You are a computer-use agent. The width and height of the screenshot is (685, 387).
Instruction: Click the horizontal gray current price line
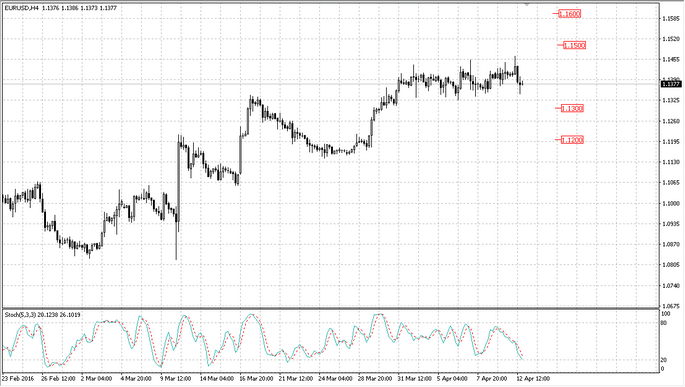[x=331, y=83]
